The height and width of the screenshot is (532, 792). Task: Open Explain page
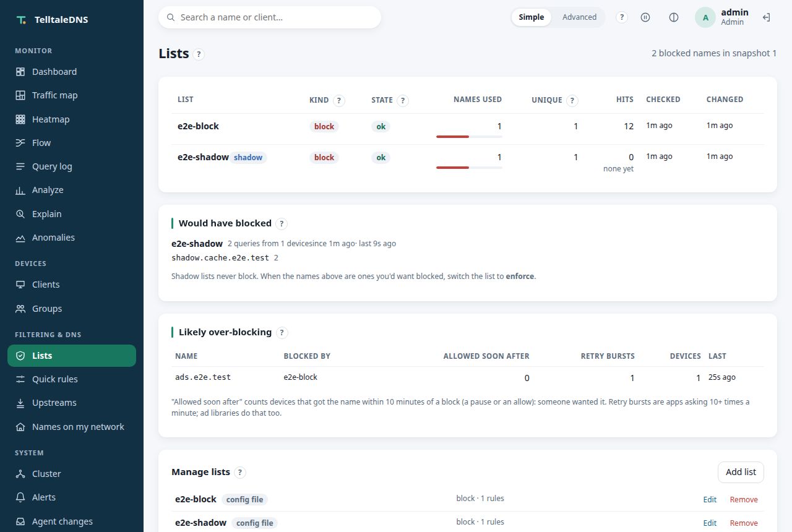(x=72, y=214)
